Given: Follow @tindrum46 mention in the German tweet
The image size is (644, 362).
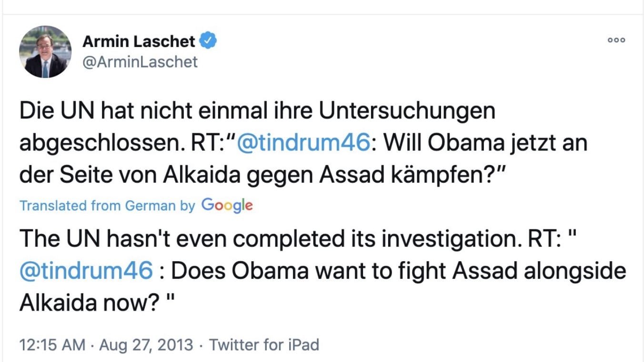Looking at the screenshot, I should coord(302,143).
